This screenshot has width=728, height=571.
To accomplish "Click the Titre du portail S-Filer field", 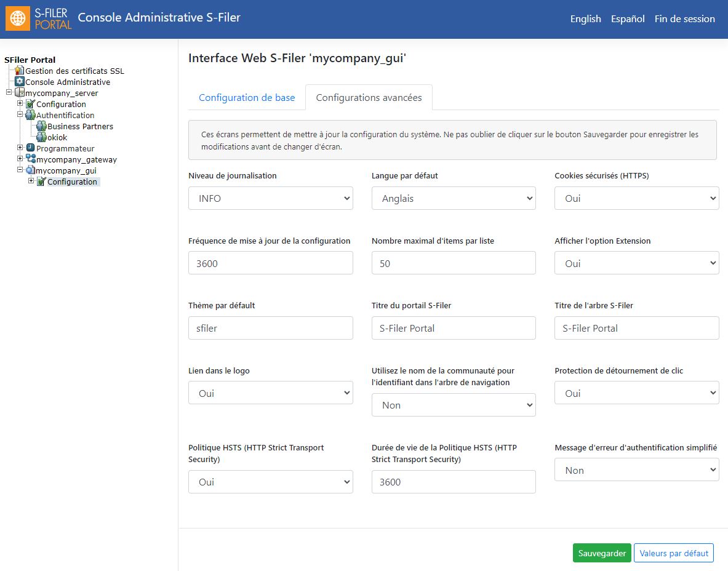I will (454, 328).
